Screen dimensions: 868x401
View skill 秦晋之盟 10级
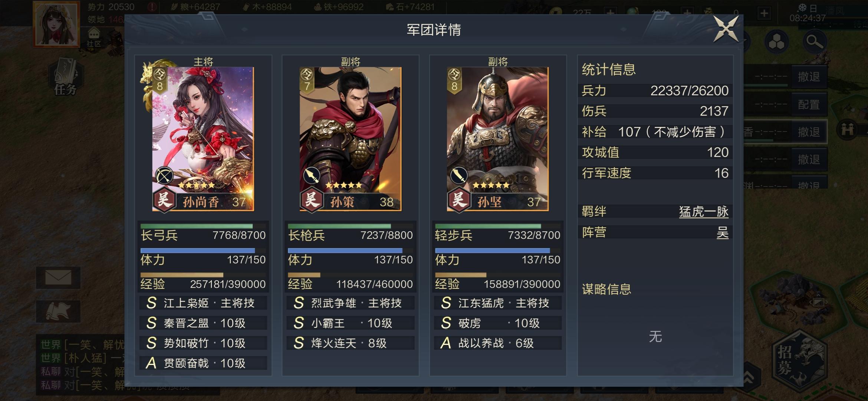pos(203,323)
